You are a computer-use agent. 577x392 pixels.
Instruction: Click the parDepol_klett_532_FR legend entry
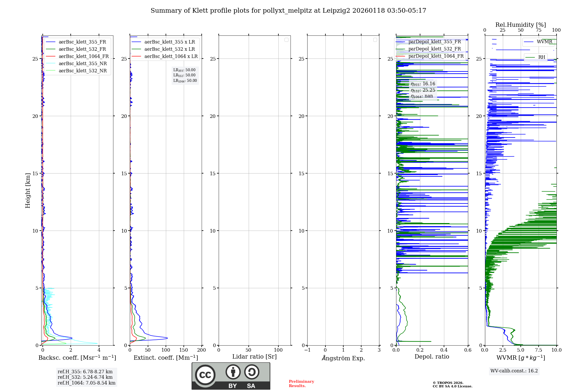click(x=434, y=49)
